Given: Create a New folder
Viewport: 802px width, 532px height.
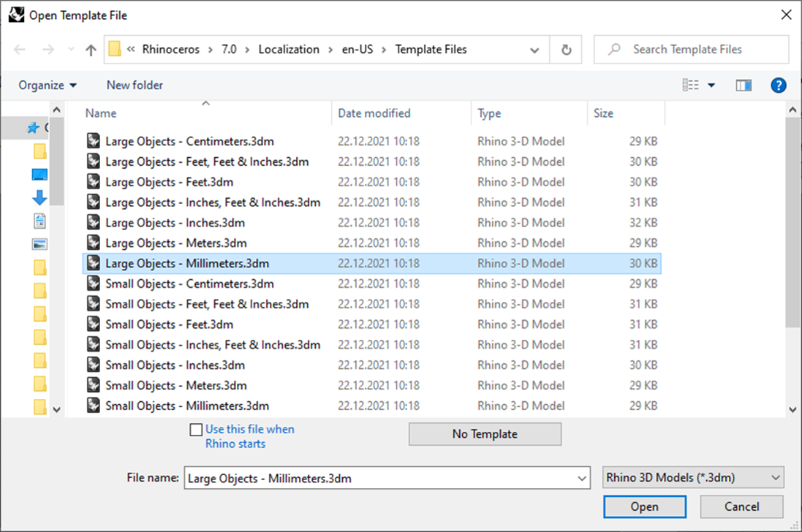Looking at the screenshot, I should tap(135, 85).
